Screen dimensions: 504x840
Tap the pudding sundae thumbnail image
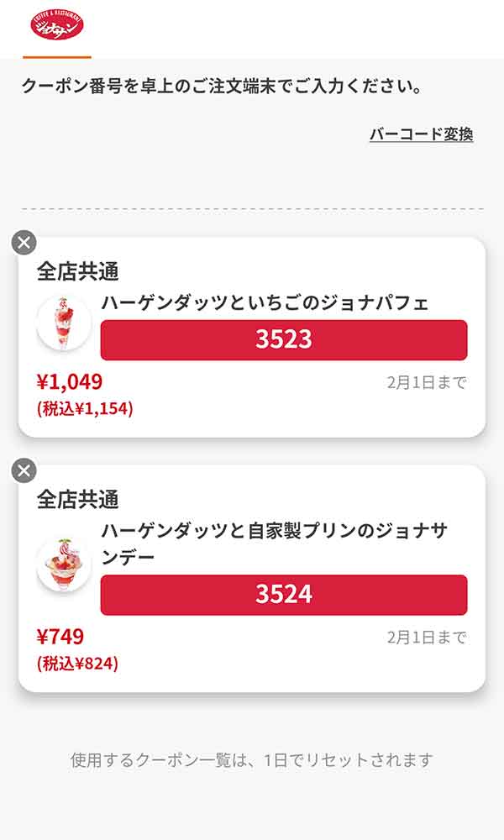64,564
